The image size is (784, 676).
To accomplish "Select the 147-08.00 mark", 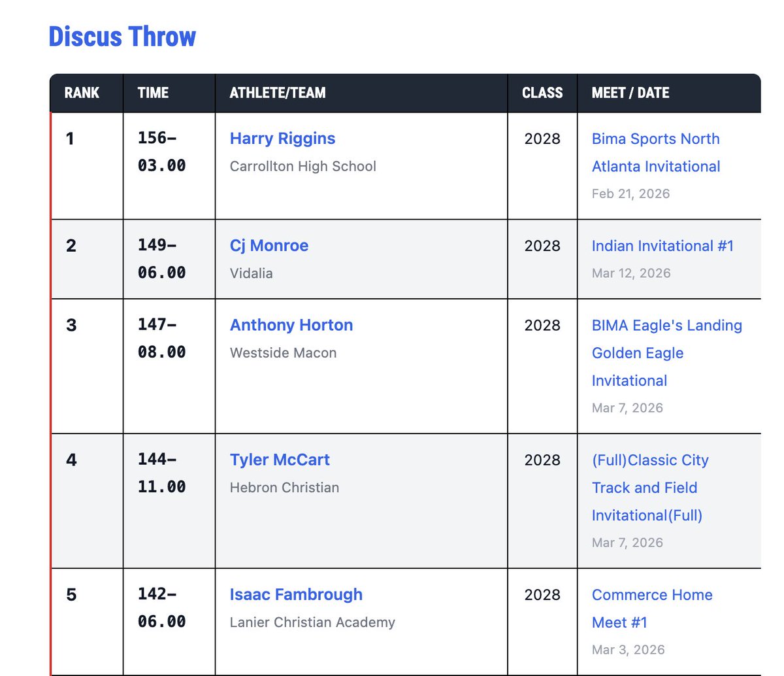I will pyautogui.click(x=161, y=339).
